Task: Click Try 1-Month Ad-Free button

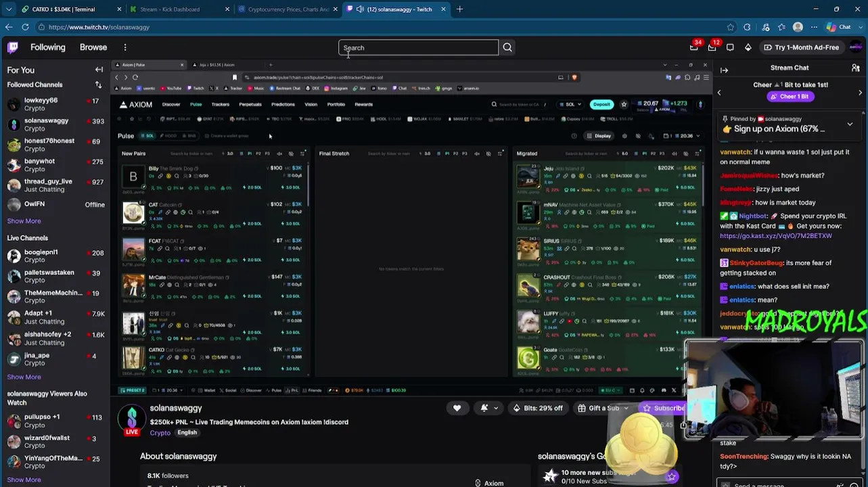Action: [801, 47]
